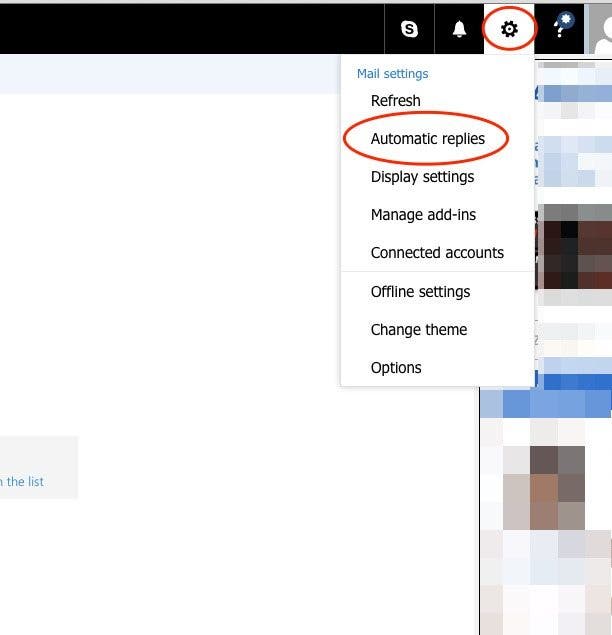This screenshot has height=635, width=612.
Task: Open Connected accounts
Action: point(437,253)
